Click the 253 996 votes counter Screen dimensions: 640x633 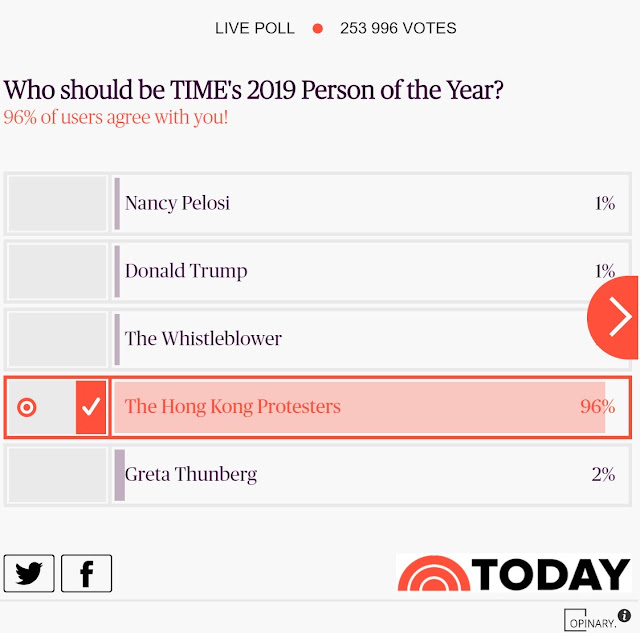tap(398, 28)
